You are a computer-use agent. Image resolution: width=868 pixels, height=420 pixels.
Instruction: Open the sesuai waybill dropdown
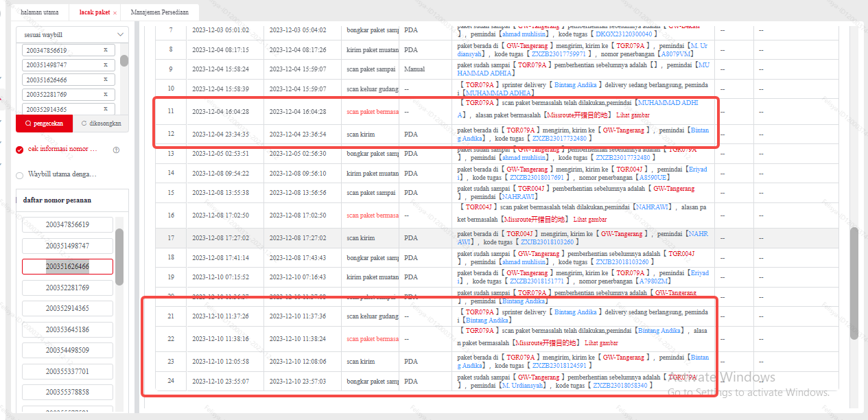pyautogui.click(x=72, y=34)
